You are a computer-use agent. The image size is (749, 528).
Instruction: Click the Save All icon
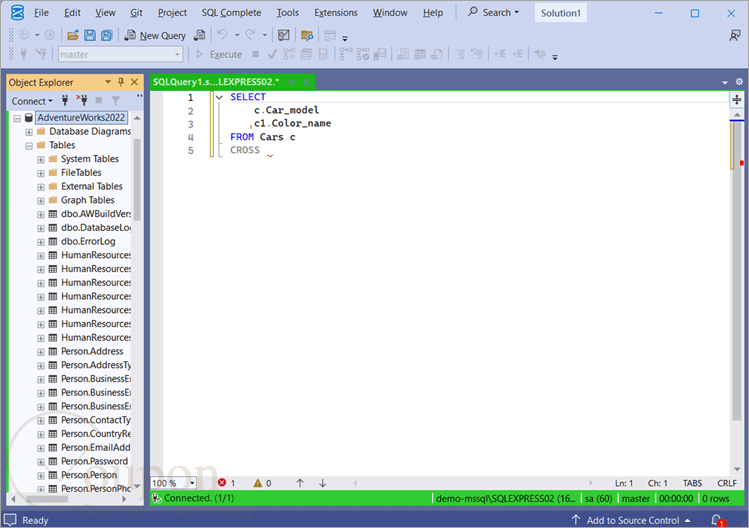[x=107, y=35]
